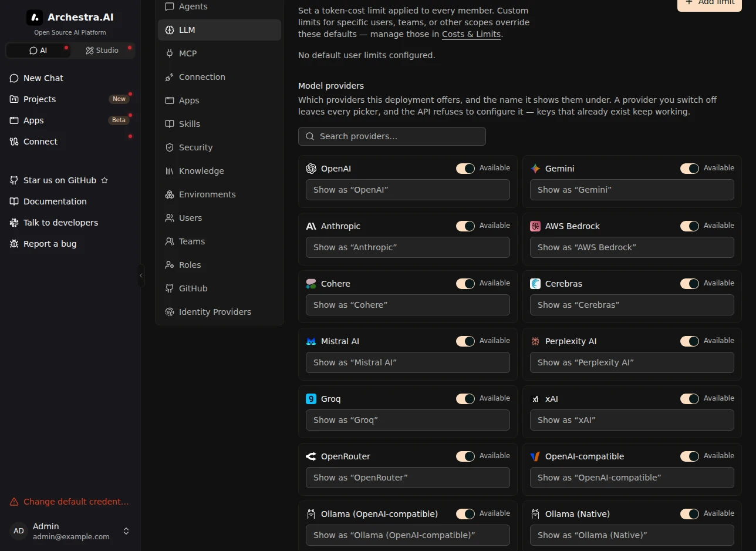Switch to the AI mode tab
Image resolution: width=756 pixels, height=551 pixels.
(x=38, y=51)
